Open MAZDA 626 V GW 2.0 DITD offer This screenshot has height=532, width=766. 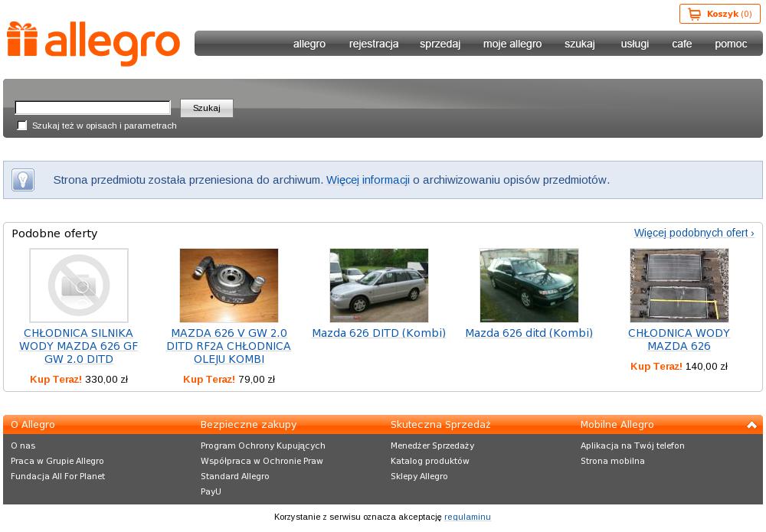click(x=228, y=346)
